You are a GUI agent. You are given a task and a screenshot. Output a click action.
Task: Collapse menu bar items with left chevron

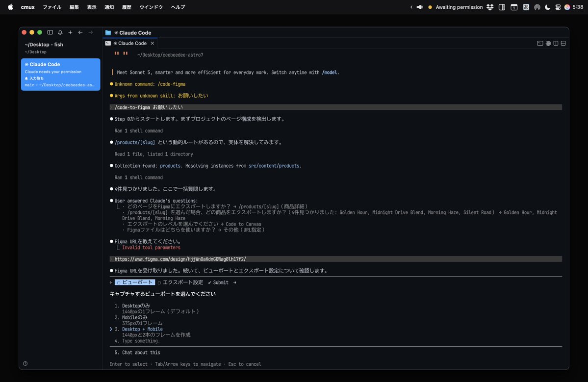point(411,7)
